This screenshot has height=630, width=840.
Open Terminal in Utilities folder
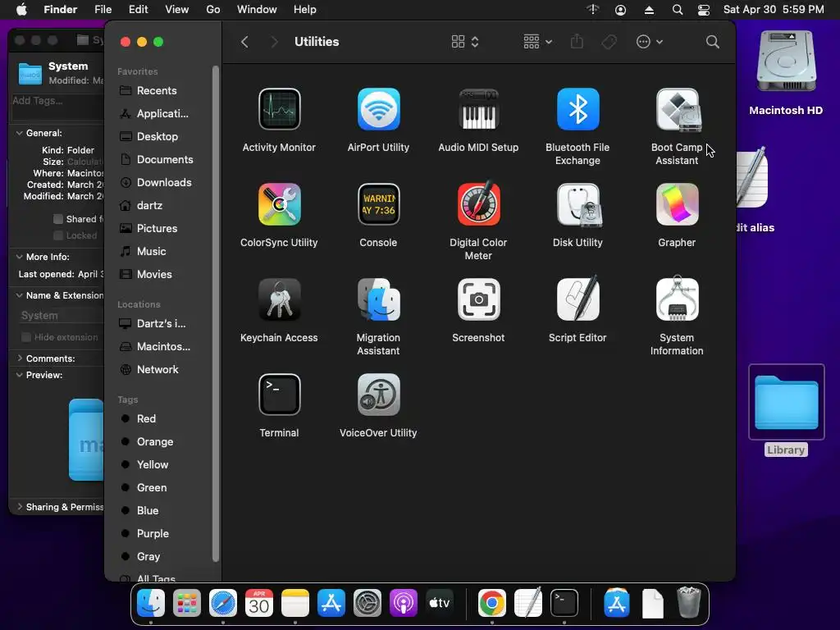click(x=279, y=395)
